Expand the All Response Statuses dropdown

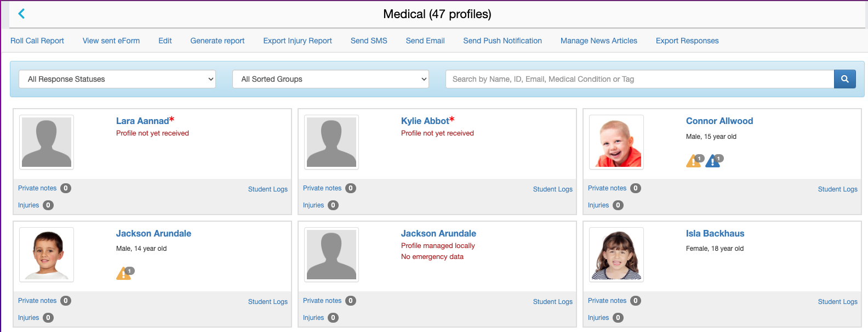[117, 79]
